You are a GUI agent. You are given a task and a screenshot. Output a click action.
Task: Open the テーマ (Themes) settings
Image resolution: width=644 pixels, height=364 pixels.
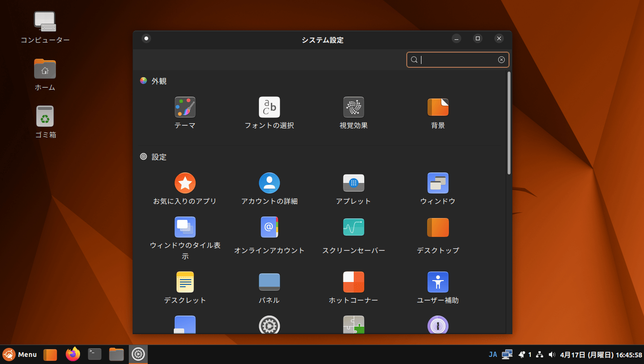[x=185, y=108]
